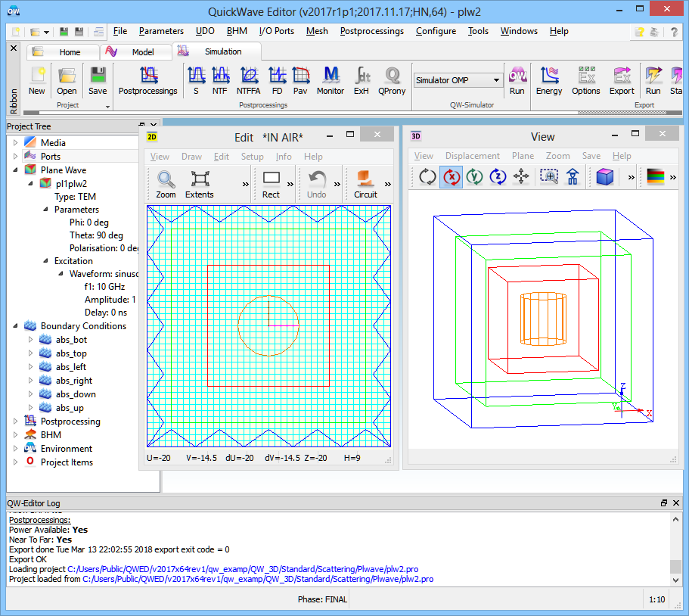Select the Circuit tool in Edit window
Image resolution: width=689 pixels, height=616 pixels.
pyautogui.click(x=365, y=184)
